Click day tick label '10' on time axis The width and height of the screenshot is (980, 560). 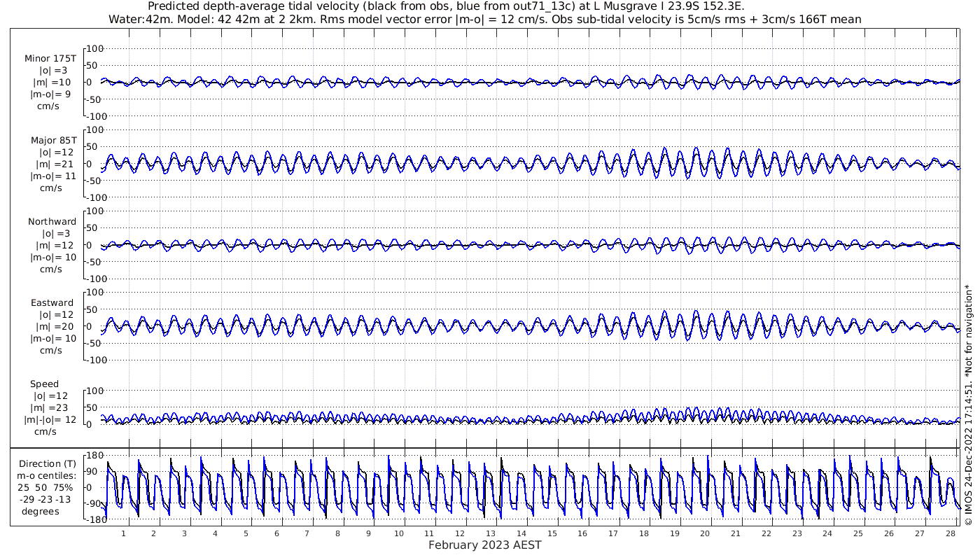(x=399, y=534)
